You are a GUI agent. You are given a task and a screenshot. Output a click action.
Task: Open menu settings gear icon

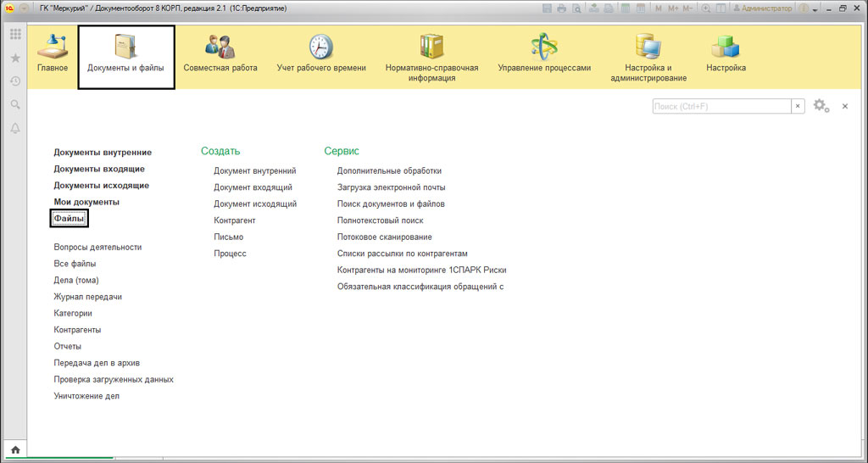pos(821,106)
